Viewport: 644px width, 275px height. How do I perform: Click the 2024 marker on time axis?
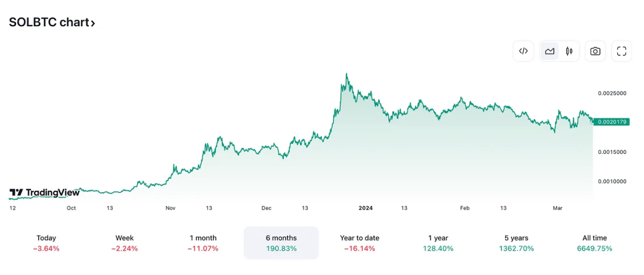coord(366,208)
